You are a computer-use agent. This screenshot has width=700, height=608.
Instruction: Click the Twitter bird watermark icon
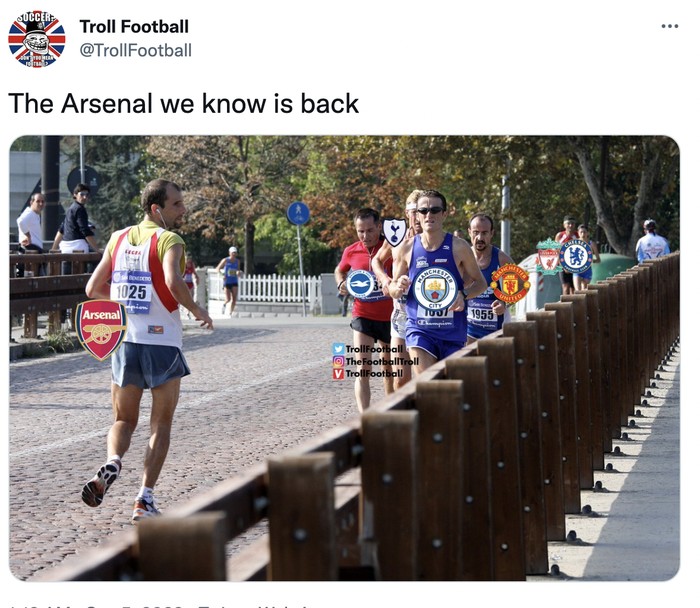(338, 349)
